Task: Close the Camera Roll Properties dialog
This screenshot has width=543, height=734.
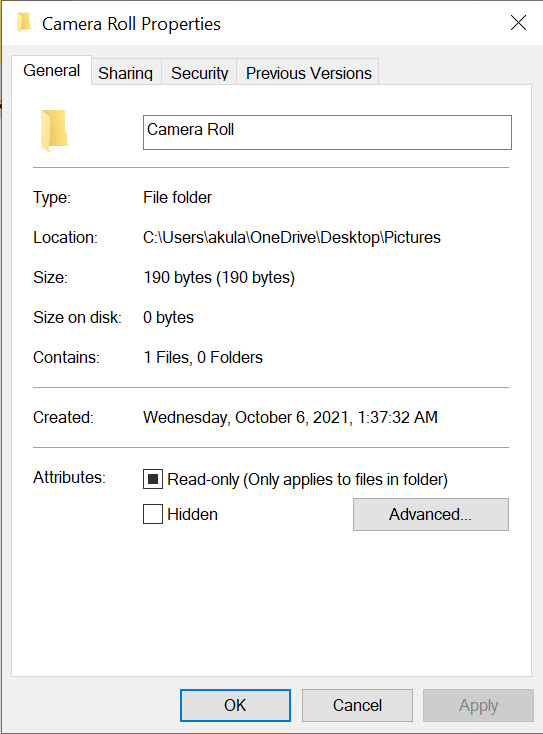Action: coord(518,22)
